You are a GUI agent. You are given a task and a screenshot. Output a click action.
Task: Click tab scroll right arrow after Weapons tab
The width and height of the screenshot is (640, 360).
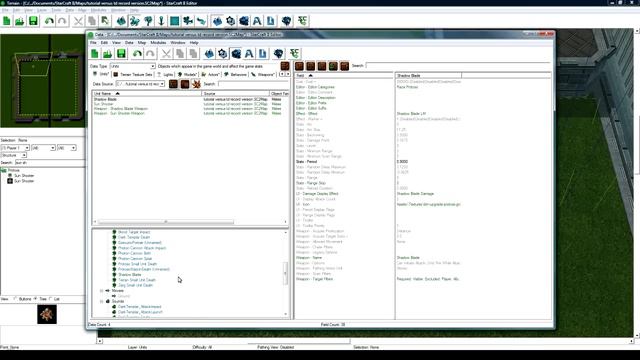(288, 74)
